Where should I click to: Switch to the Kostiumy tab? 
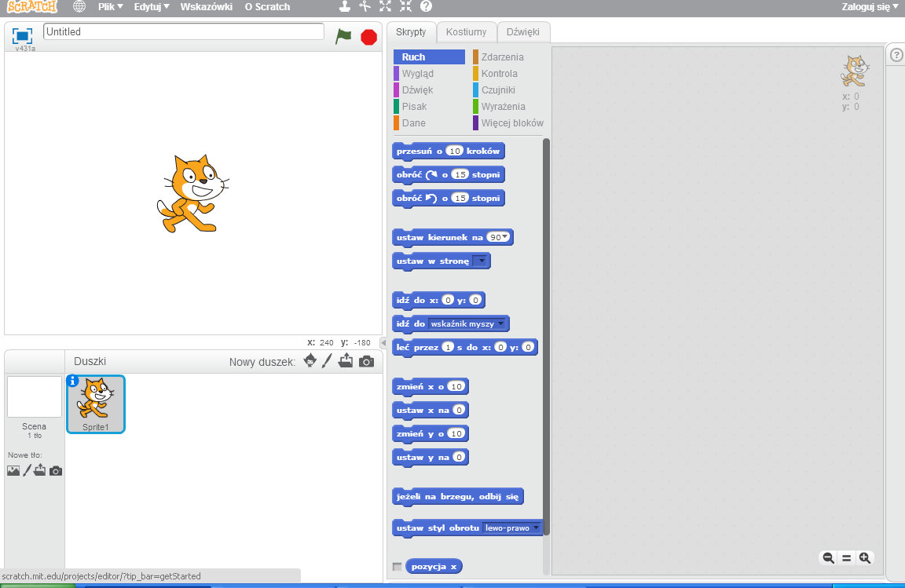click(x=467, y=31)
